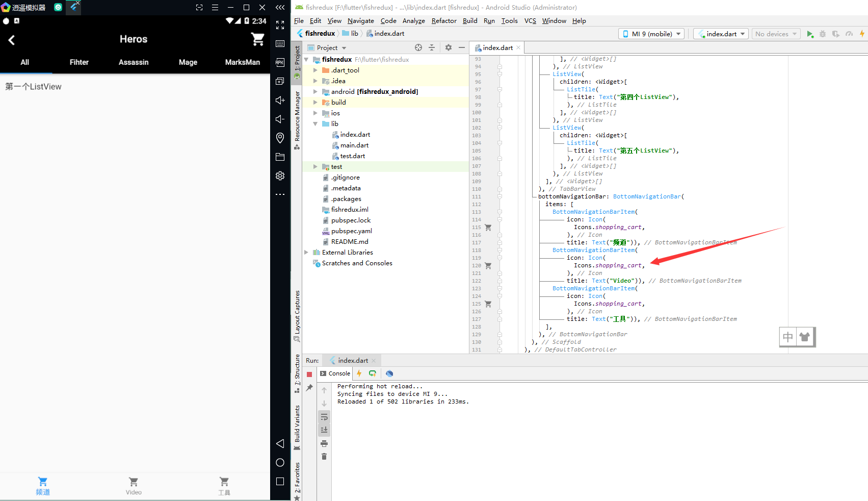Click the emulator fullscreen icon

[x=280, y=25]
